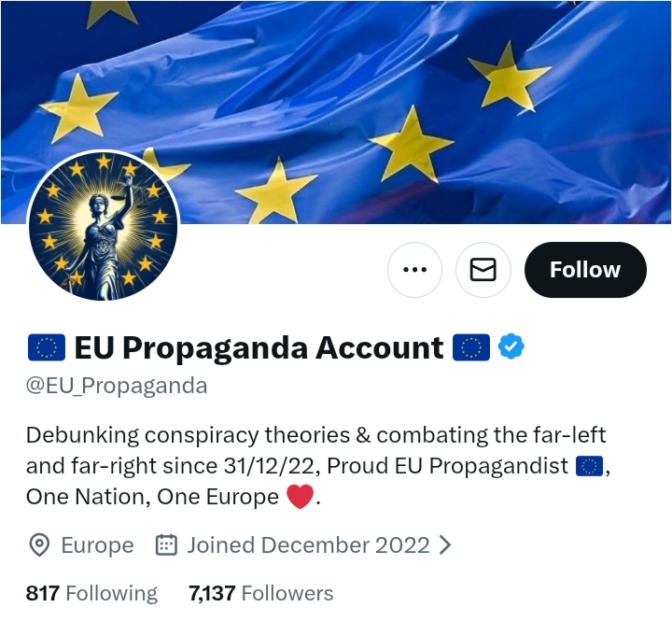Open the Lady Justice profile picture
Screen dimensions: 672x621
click(103, 226)
